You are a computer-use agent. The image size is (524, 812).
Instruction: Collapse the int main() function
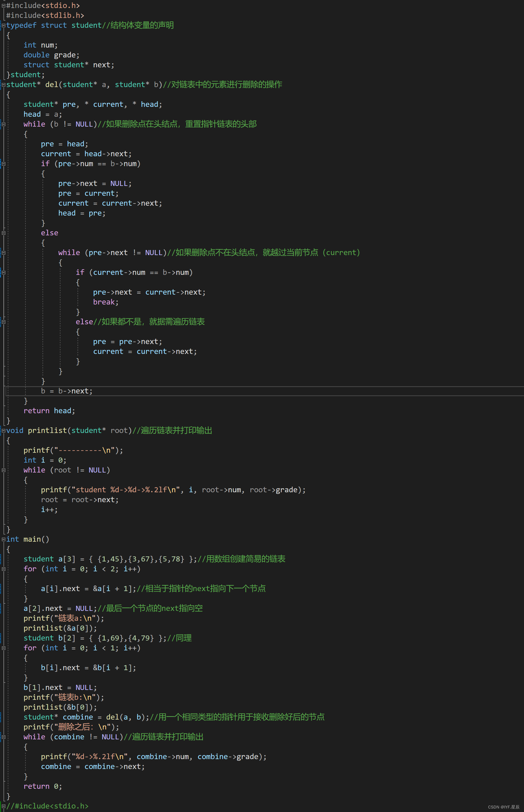pos(3,540)
